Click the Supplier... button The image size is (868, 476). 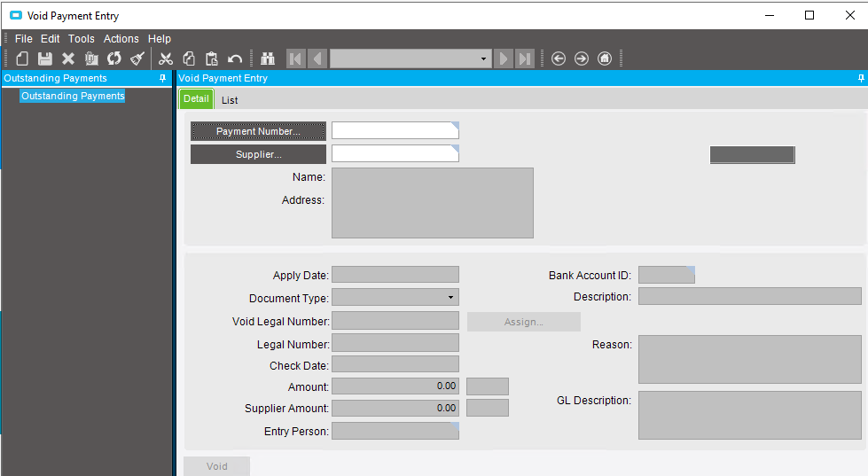click(259, 154)
